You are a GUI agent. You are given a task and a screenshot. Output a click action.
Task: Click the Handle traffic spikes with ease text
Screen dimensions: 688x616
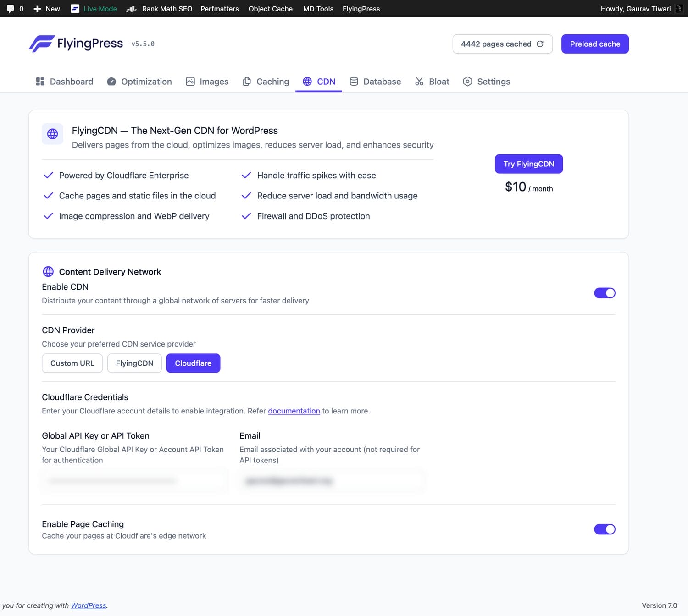pyautogui.click(x=316, y=176)
